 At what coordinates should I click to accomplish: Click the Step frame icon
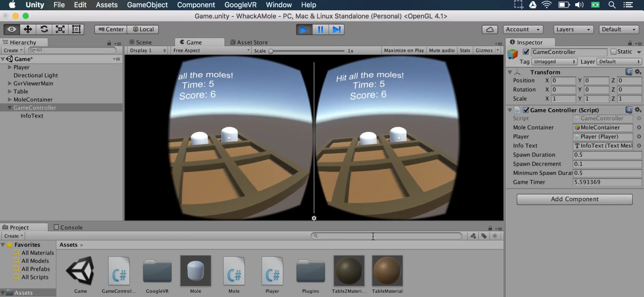tap(336, 29)
